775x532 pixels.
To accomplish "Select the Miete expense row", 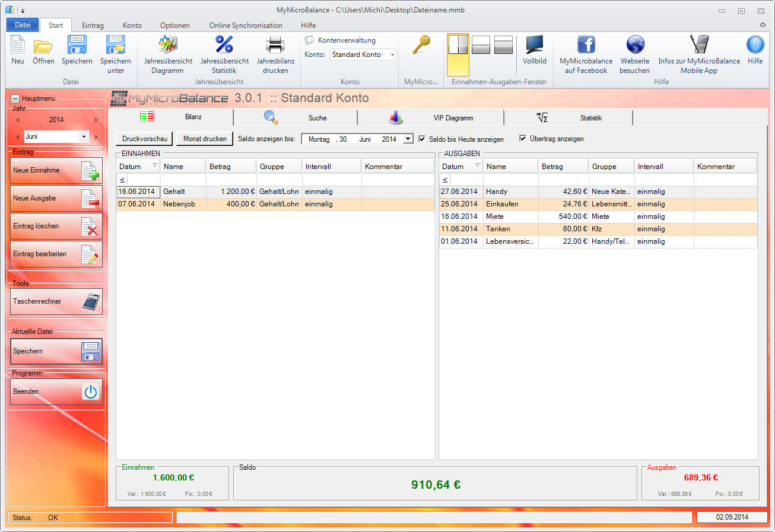I will (x=598, y=216).
